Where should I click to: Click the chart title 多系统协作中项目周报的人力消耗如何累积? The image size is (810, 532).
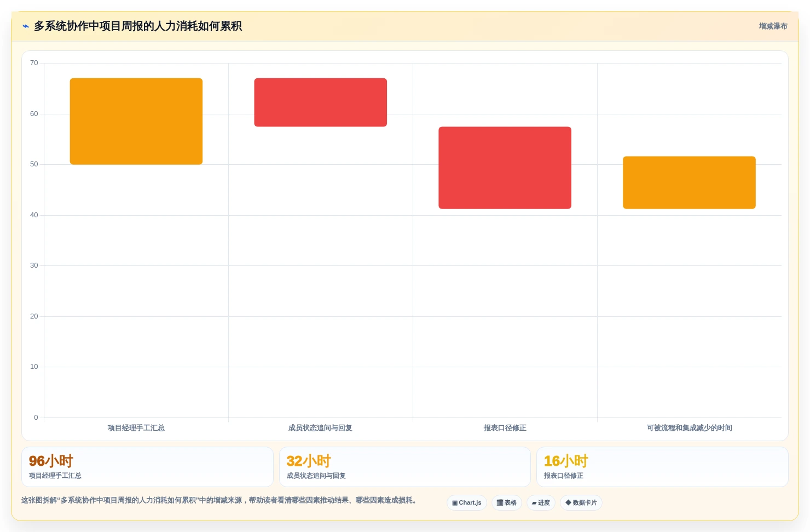138,26
